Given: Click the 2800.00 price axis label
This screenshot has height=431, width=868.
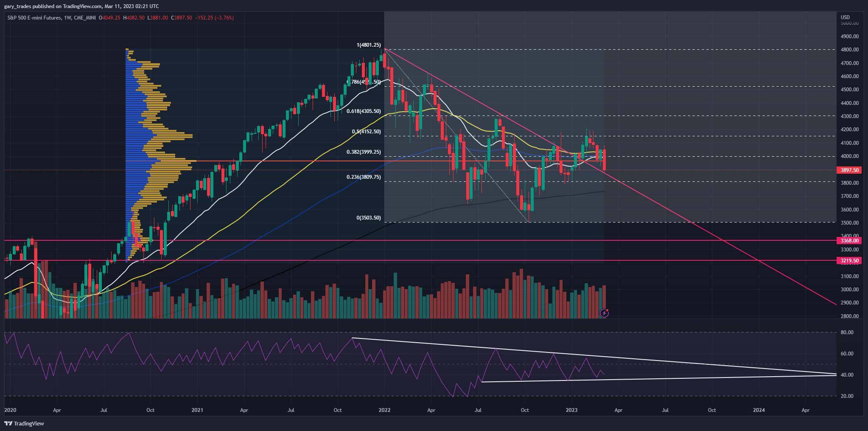Looking at the screenshot, I should (x=850, y=316).
